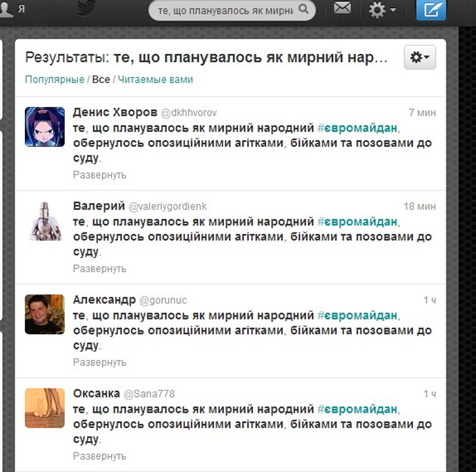This screenshot has width=476, height=472.
Task: Click Александр's profile photo
Action: click(x=45, y=315)
